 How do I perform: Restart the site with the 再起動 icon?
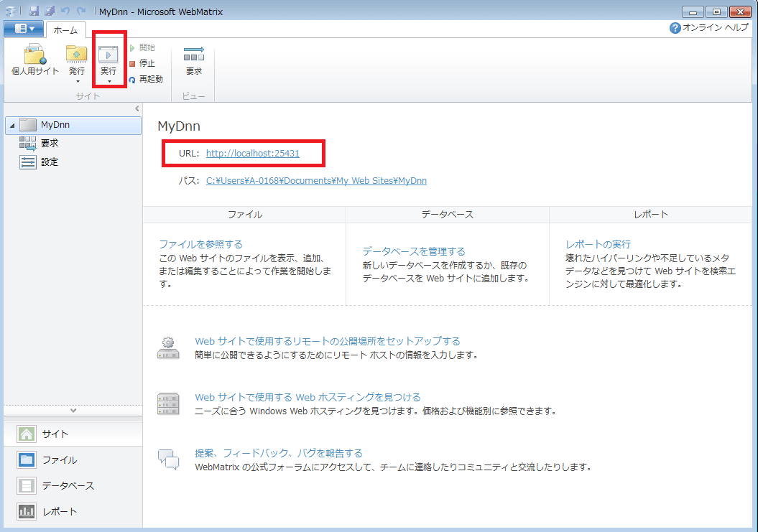pos(132,80)
